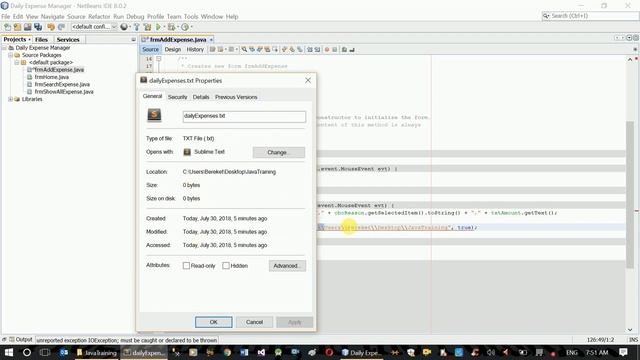Click the Advanced... button
The image size is (640, 360).
coord(287,266)
